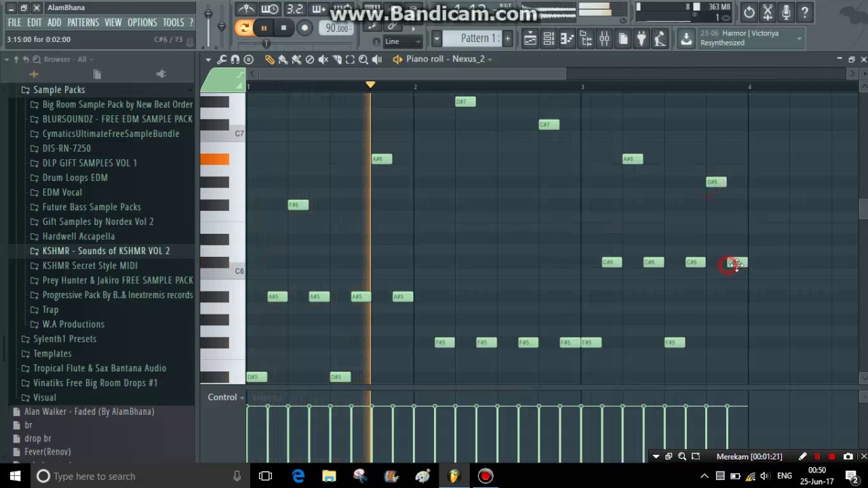Toggle pattern/song loop mode button
The image size is (868, 488).
point(243,28)
